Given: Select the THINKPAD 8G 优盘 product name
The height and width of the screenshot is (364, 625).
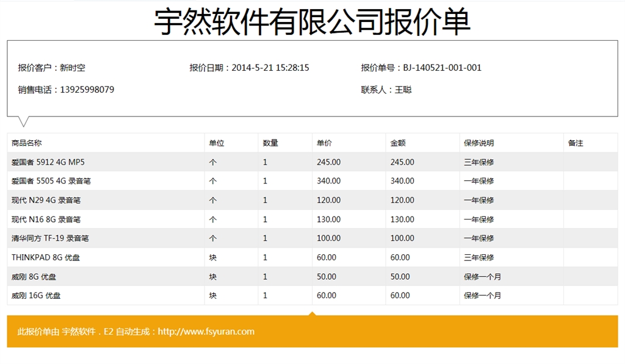Looking at the screenshot, I should (46, 257).
